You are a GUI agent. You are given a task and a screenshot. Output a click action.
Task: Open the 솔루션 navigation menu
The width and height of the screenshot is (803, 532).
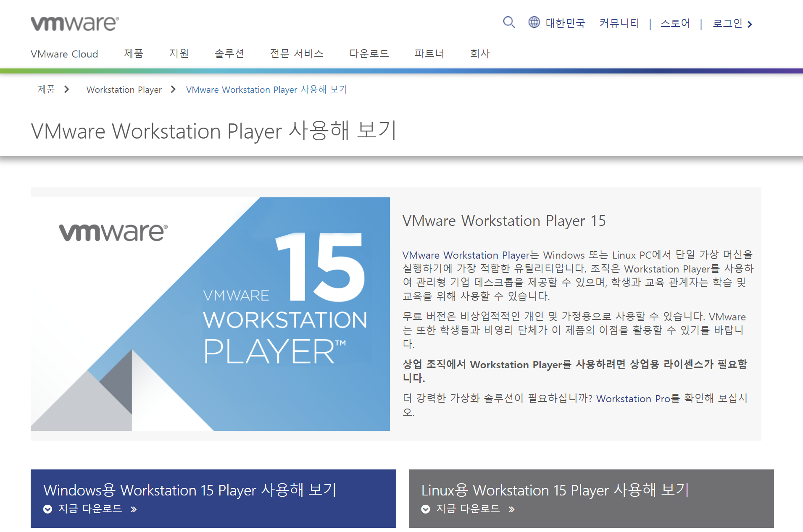pyautogui.click(x=229, y=54)
